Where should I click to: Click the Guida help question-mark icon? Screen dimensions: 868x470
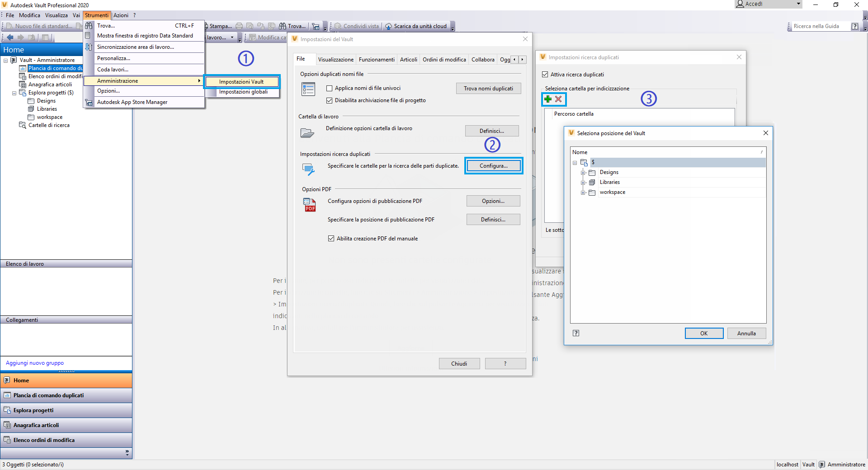tap(855, 26)
